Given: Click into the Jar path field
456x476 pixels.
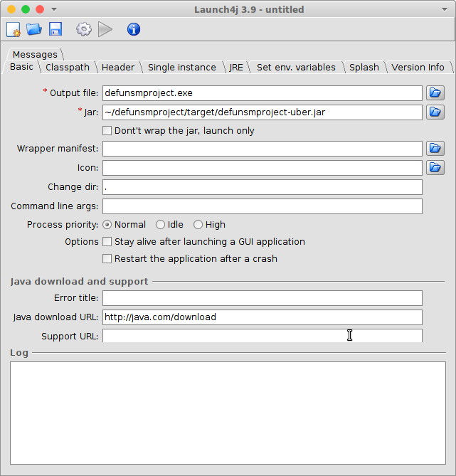Looking at the screenshot, I should coord(263,112).
